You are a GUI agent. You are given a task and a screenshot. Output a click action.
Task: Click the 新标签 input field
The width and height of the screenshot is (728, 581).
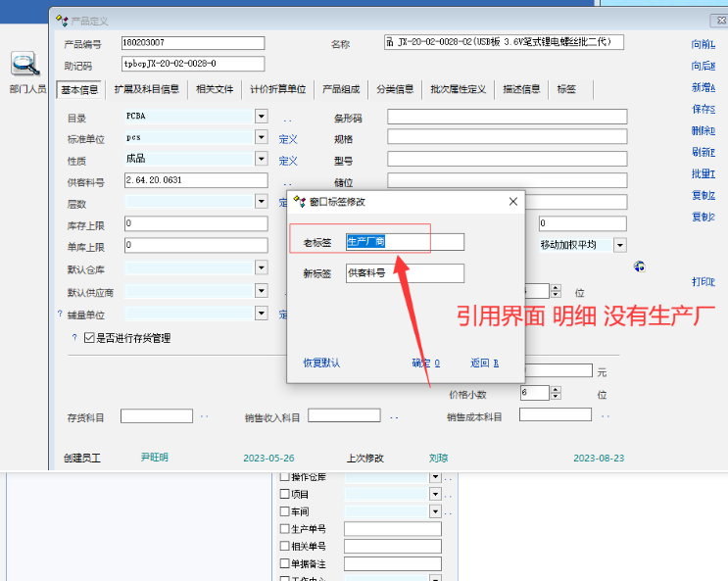tap(405, 273)
